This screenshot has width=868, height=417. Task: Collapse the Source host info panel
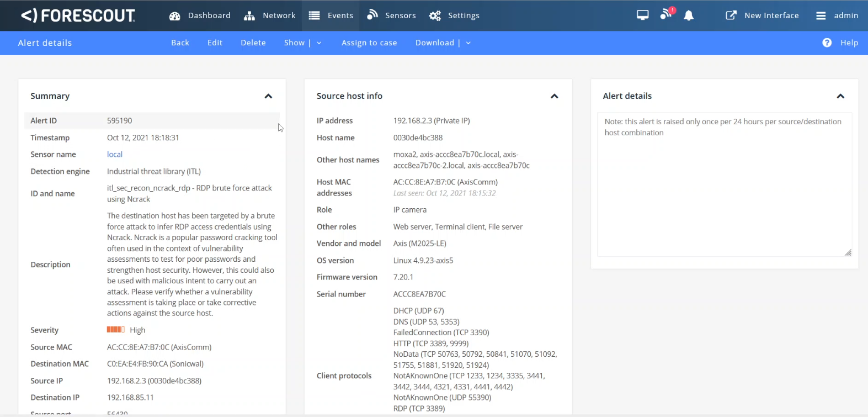[x=555, y=96]
